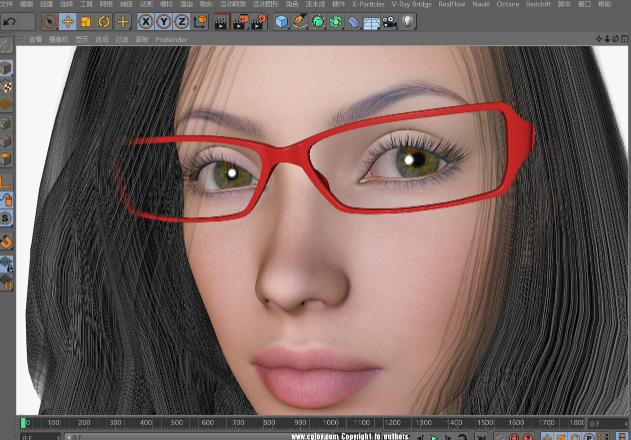Click timeline frame 1000 marker
Viewport: 631px width, 440px height.
click(x=330, y=422)
